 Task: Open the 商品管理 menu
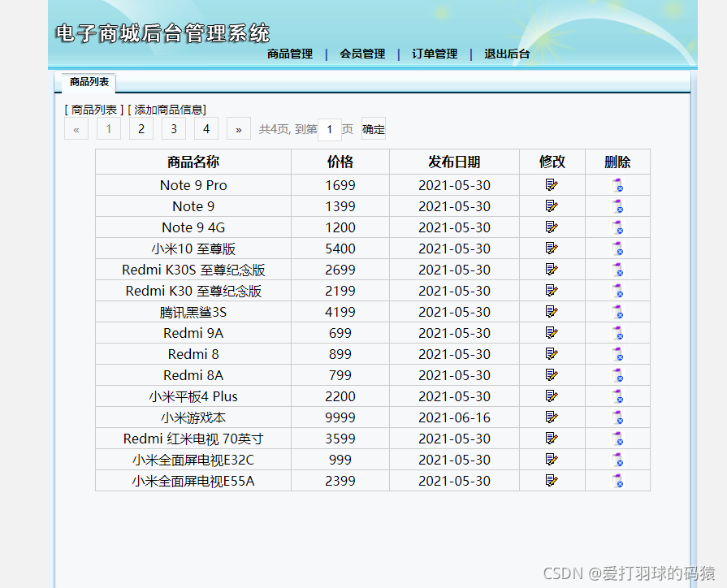pyautogui.click(x=290, y=54)
